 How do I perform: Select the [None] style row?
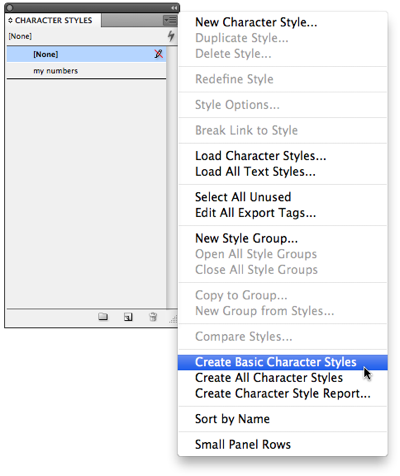click(86, 54)
